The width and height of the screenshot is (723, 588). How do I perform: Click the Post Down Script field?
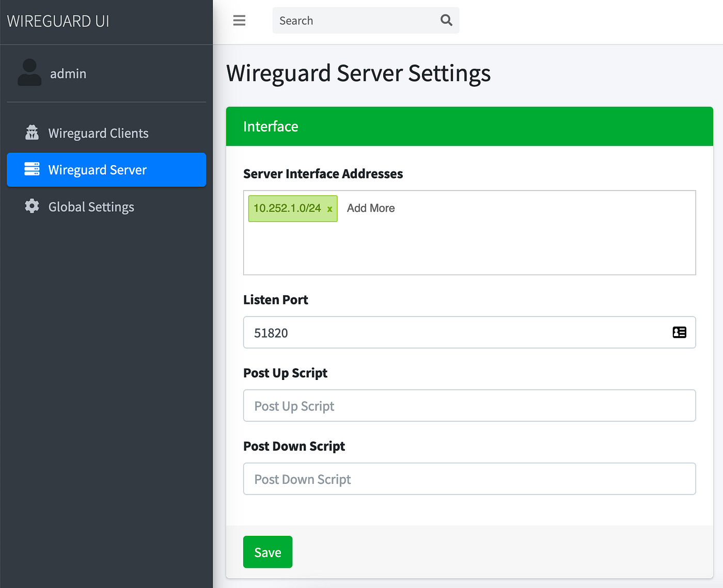coord(469,479)
